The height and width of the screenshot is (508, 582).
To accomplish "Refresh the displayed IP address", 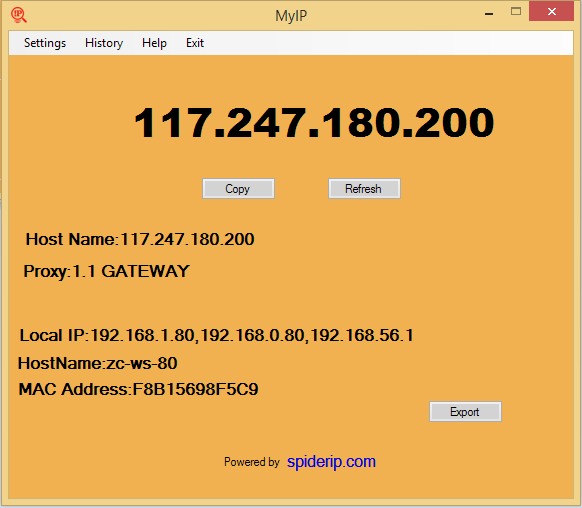I will point(364,189).
